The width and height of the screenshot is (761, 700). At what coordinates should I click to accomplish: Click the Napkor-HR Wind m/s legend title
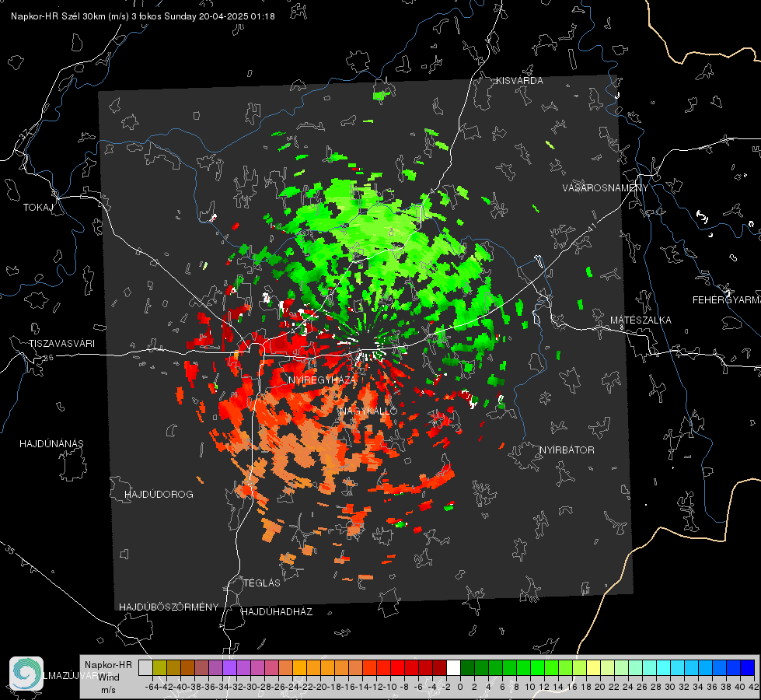pos(108,677)
